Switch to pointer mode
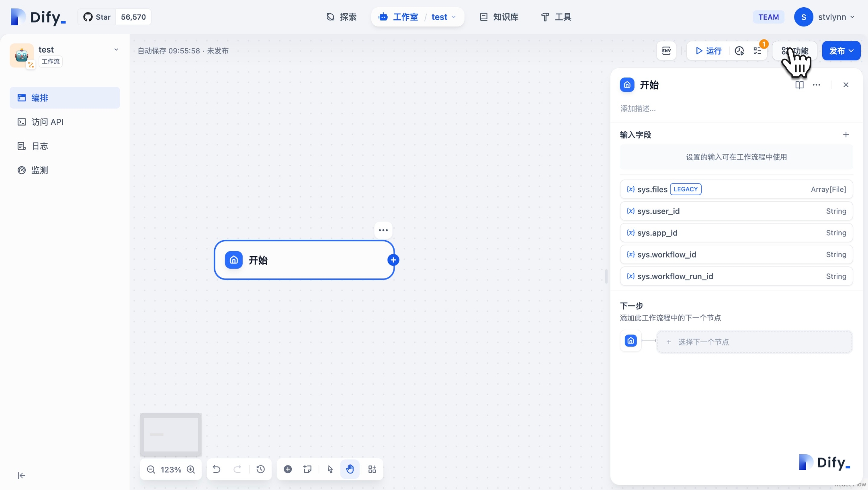 coord(330,469)
